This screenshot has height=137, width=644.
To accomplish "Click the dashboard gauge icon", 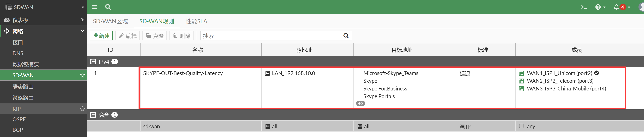I will [7, 20].
